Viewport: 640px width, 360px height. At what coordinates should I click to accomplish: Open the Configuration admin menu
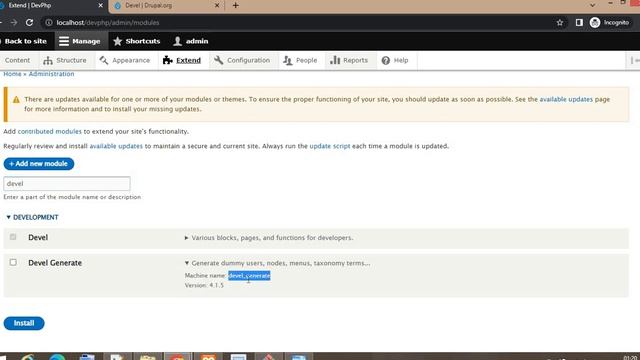[x=242, y=60]
